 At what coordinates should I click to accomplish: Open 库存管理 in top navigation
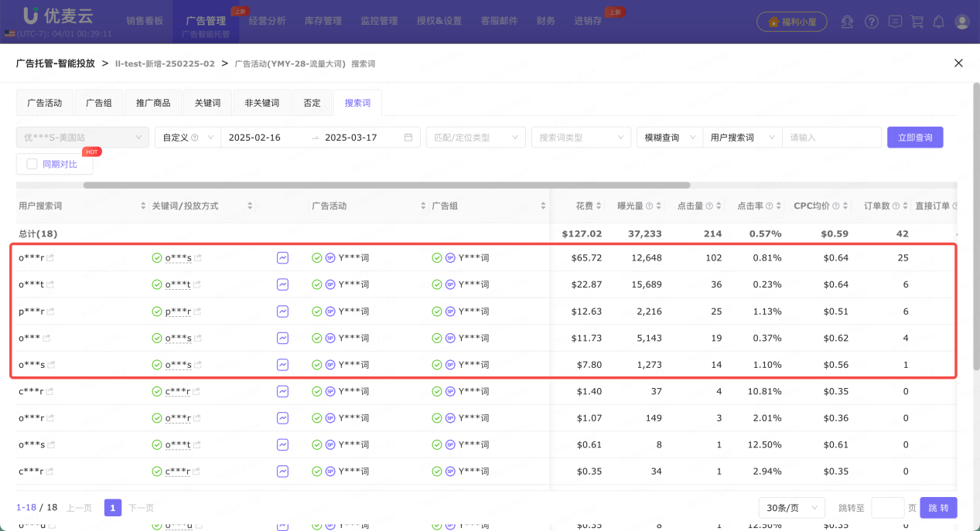323,21
